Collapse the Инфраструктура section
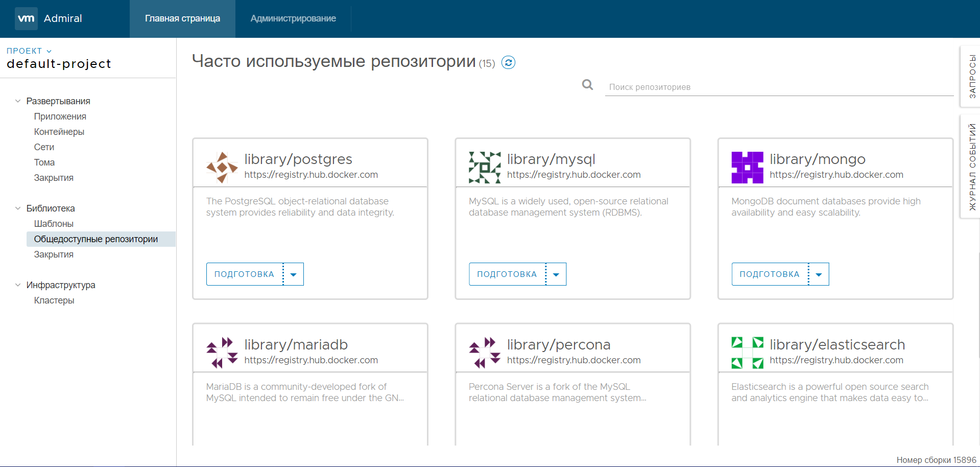 click(x=18, y=285)
